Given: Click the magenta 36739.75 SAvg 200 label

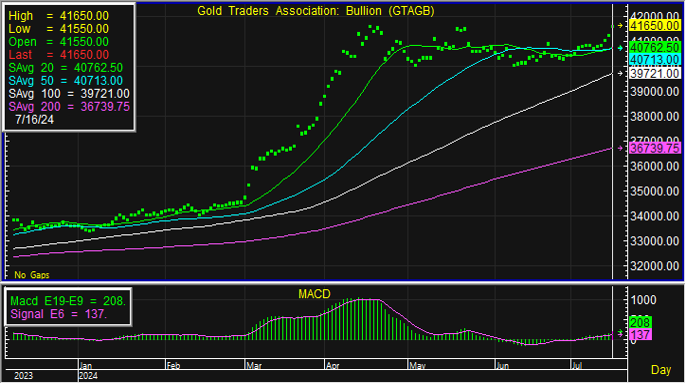Looking at the screenshot, I should (654, 149).
